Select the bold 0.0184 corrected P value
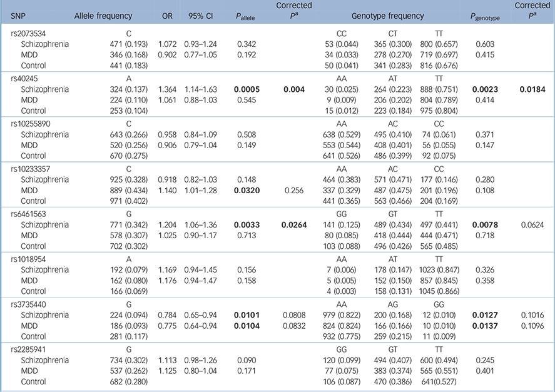The image size is (555, 392). (532, 89)
